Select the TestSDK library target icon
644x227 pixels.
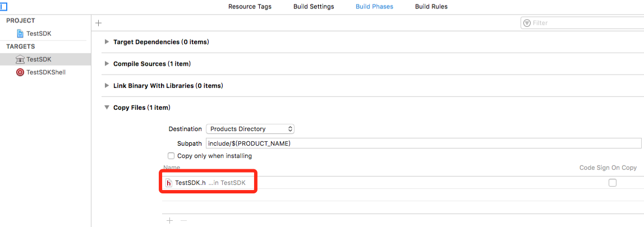[x=20, y=59]
